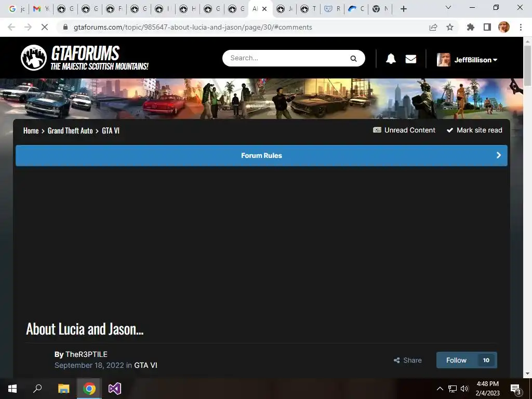Close the active About Lucia tab
This screenshot has height=399, width=532.
(264, 9)
